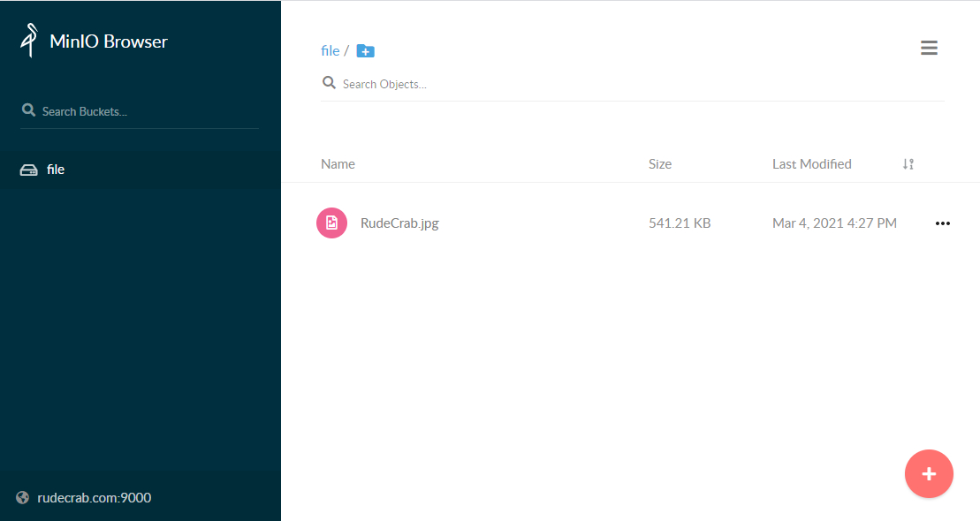Sort objects by Last Modified header
The height and width of the screenshot is (521, 980).
point(812,163)
